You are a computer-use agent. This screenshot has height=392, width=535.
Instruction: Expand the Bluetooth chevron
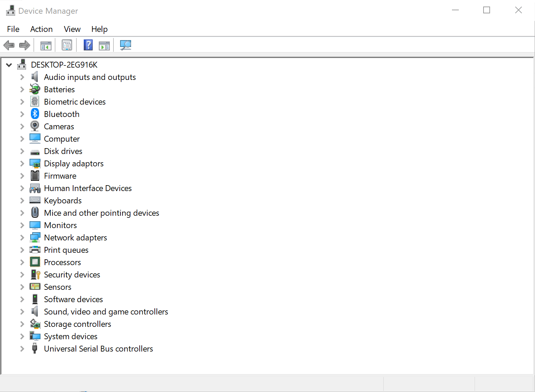point(22,114)
